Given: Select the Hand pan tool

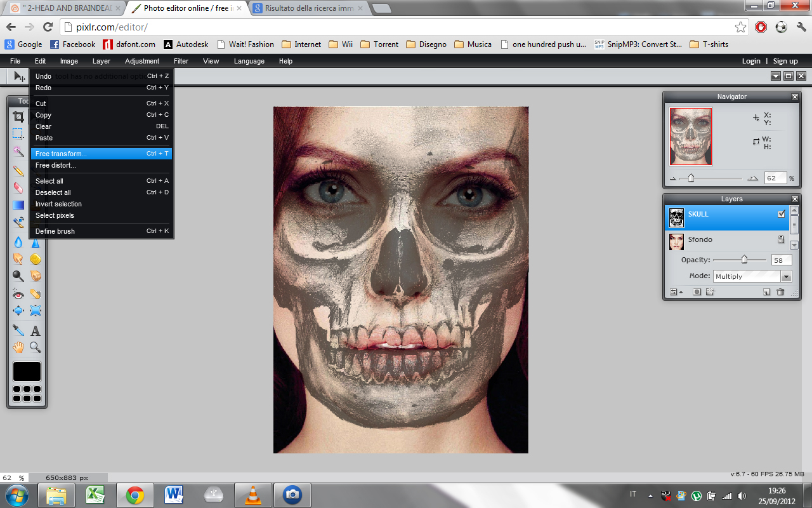Looking at the screenshot, I should click(x=18, y=347).
